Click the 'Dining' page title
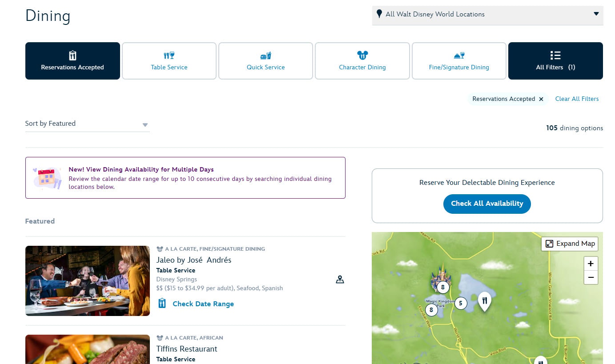The width and height of the screenshot is (615, 364). [x=48, y=16]
